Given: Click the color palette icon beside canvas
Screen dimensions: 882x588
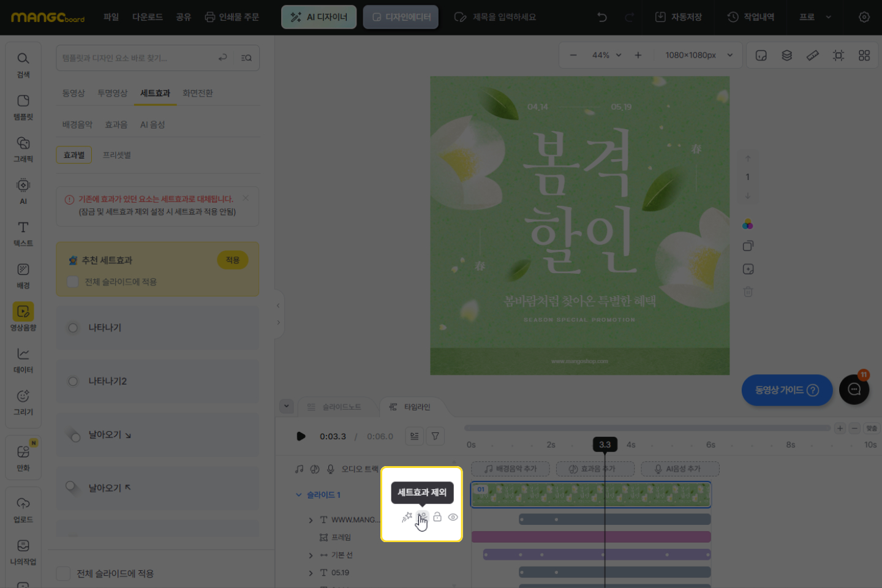Looking at the screenshot, I should [x=748, y=224].
